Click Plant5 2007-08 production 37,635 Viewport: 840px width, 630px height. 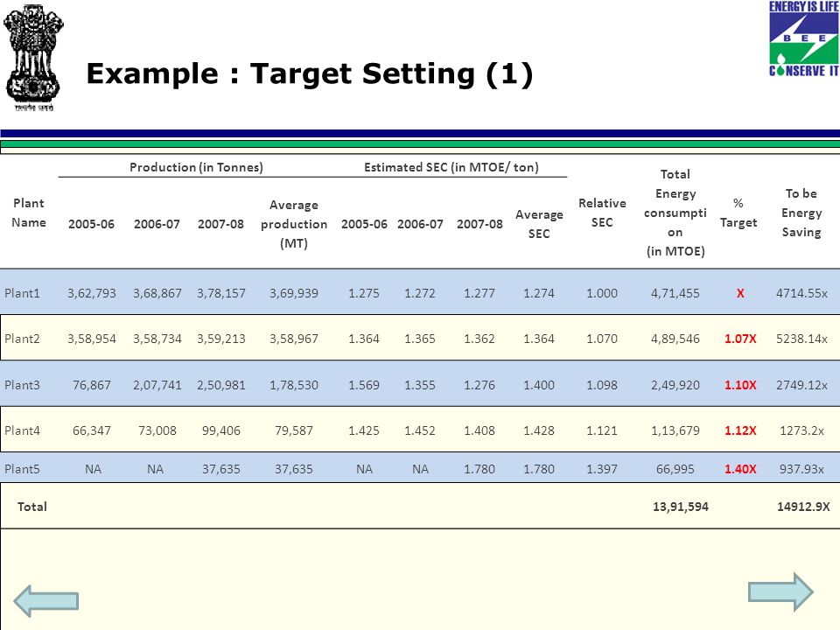(x=221, y=469)
